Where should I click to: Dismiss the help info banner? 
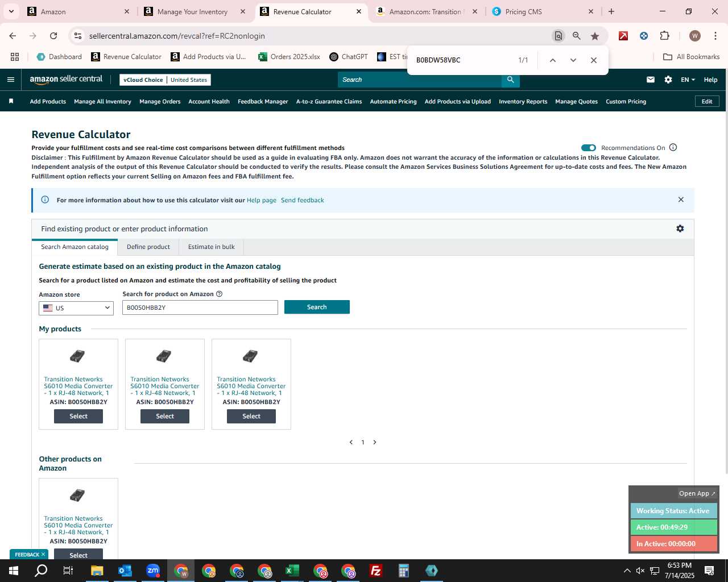coord(681,199)
